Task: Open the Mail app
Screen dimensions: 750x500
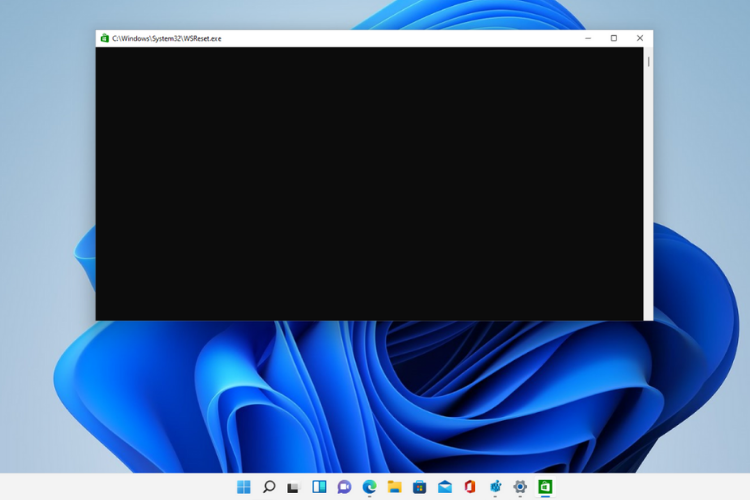Action: tap(445, 487)
